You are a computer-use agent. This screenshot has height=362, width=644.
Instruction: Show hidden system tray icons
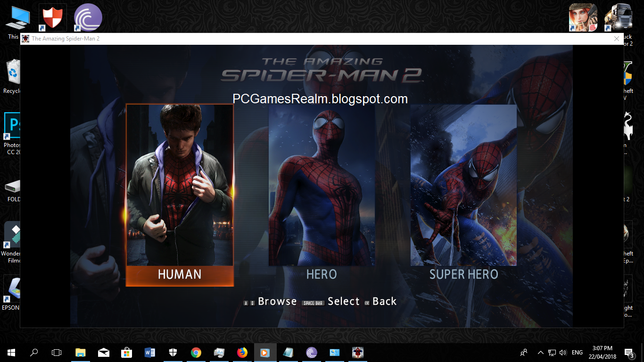pos(540,353)
